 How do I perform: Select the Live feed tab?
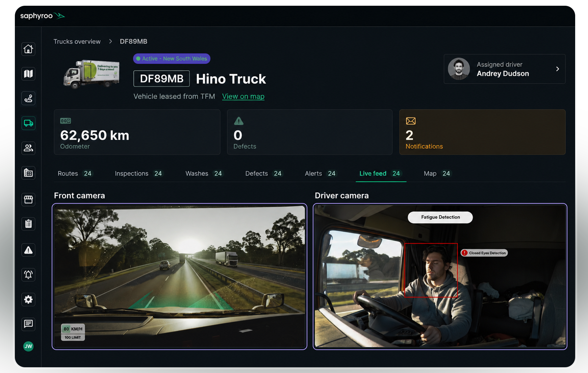(381, 173)
